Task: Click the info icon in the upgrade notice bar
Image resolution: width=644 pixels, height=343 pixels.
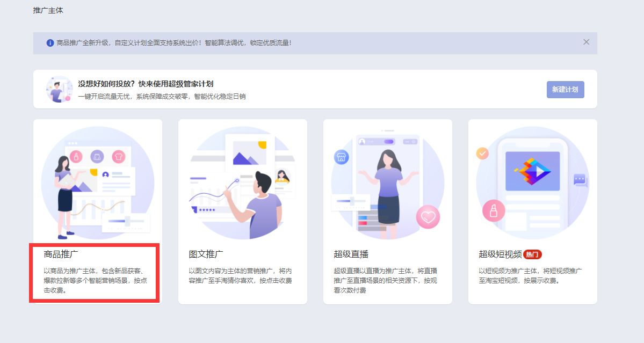Action: click(48, 42)
